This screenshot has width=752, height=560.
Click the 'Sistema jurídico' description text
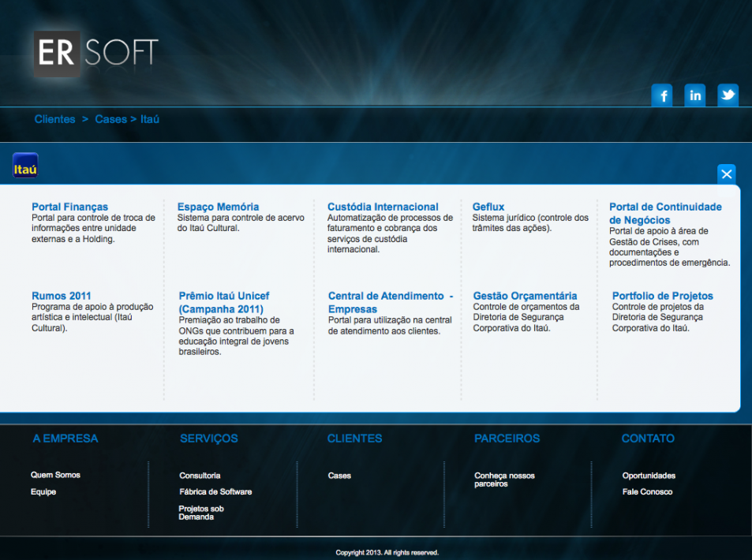click(x=530, y=223)
